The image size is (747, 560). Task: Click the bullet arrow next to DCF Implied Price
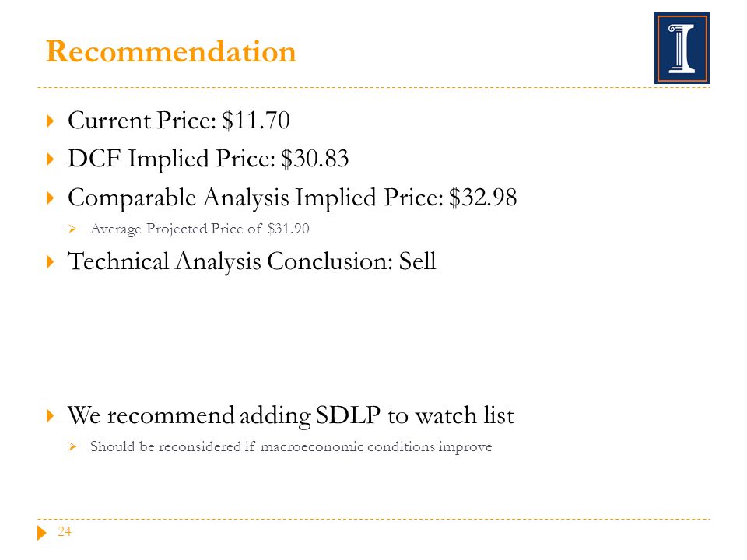pyautogui.click(x=50, y=159)
